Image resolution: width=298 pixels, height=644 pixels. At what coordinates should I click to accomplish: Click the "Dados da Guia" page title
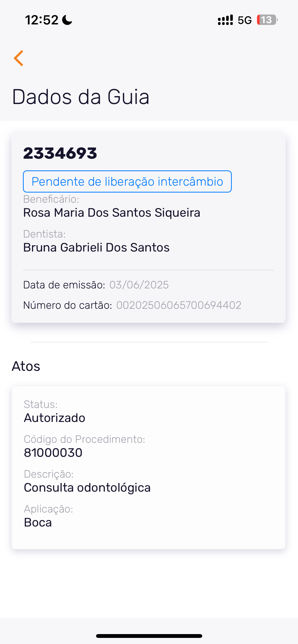80,97
